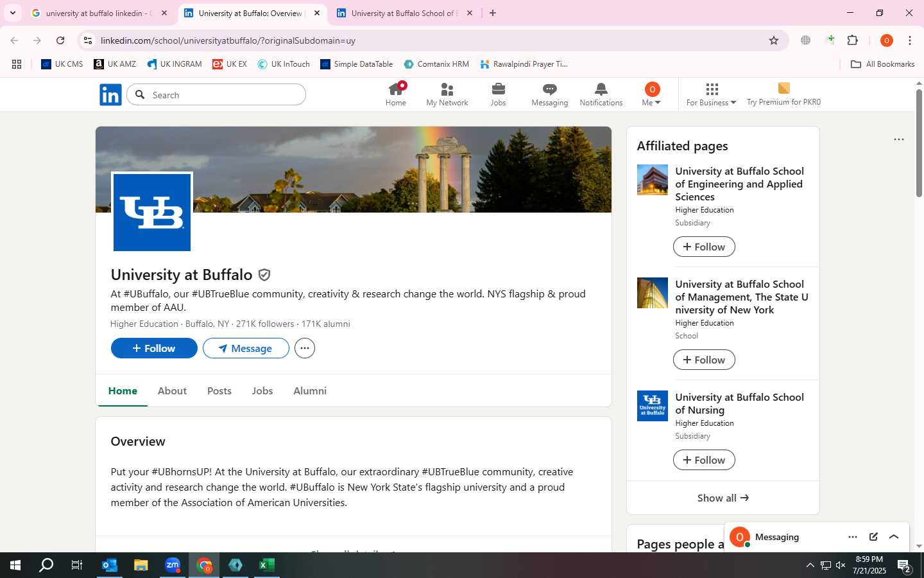Image resolution: width=924 pixels, height=578 pixels.
Task: Click into the LinkedIn search field
Action: 217,95
